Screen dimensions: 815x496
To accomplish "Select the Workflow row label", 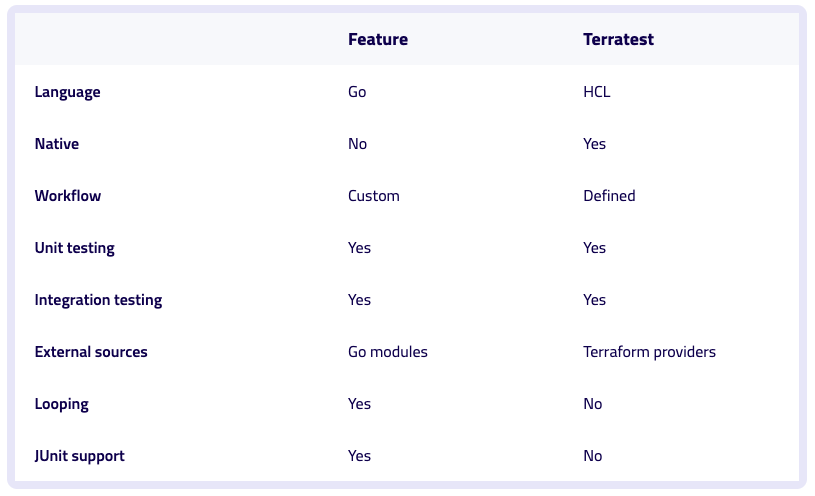I will pos(67,196).
